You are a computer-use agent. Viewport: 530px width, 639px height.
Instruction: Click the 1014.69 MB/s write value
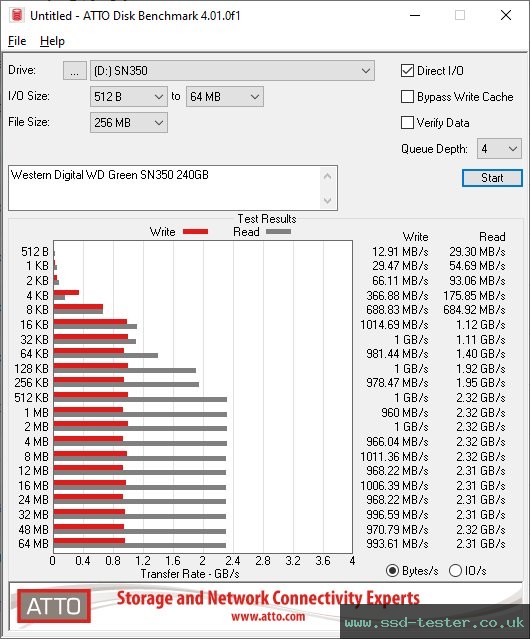point(394,325)
